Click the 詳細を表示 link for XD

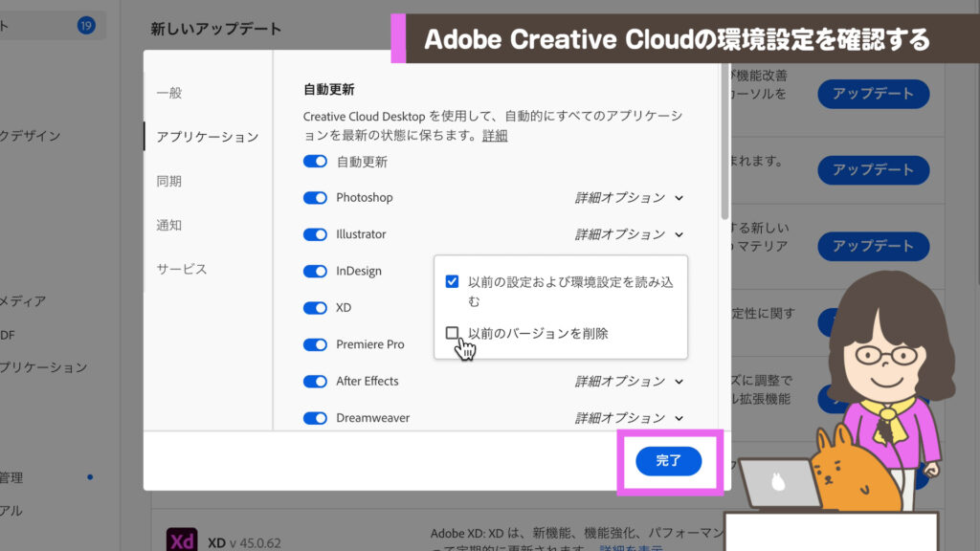point(632,548)
